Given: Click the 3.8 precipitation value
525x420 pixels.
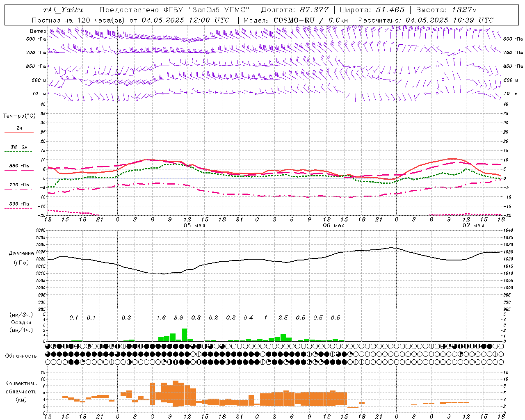Looking at the screenshot, I should 178,318.
